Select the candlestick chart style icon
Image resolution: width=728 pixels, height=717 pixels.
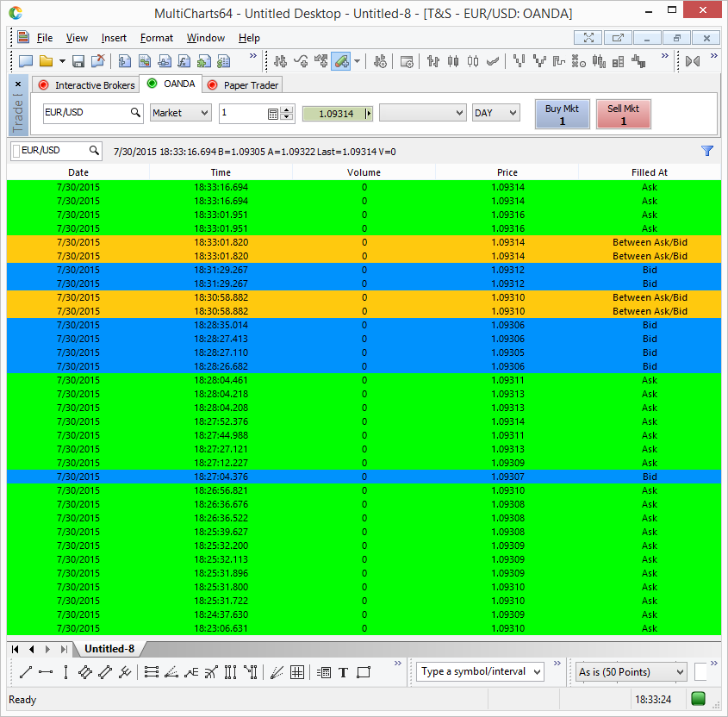[x=453, y=61]
